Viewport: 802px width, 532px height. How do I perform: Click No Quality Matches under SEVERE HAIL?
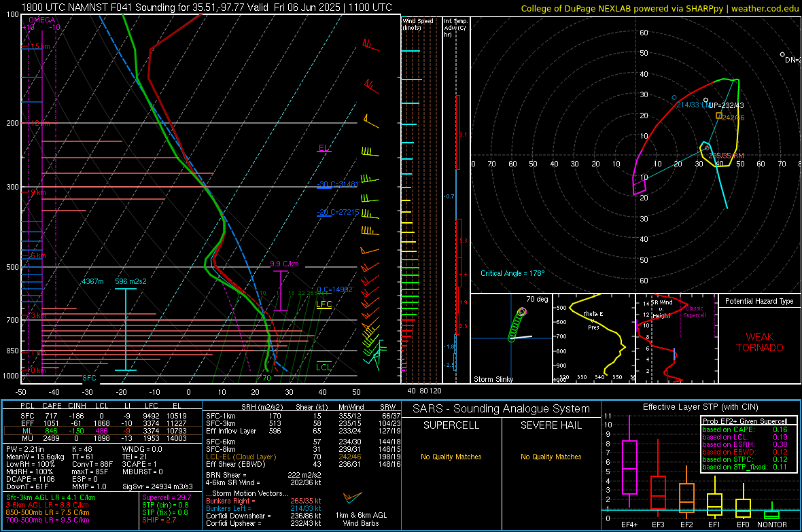point(551,457)
